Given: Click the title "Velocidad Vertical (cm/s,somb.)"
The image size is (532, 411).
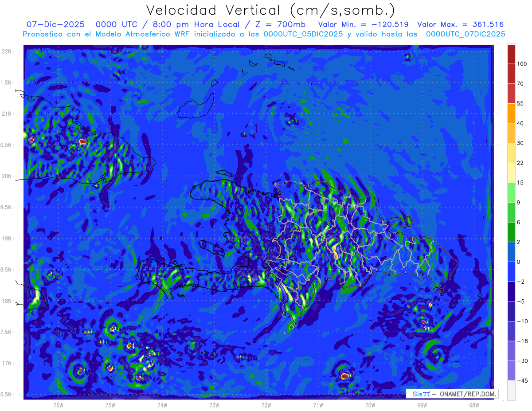Looking at the screenshot, I should point(270,10).
